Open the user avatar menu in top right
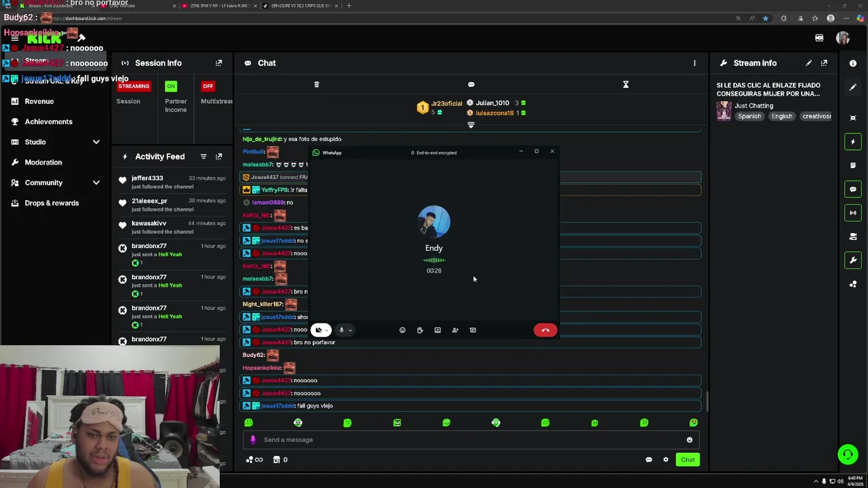 [x=843, y=38]
